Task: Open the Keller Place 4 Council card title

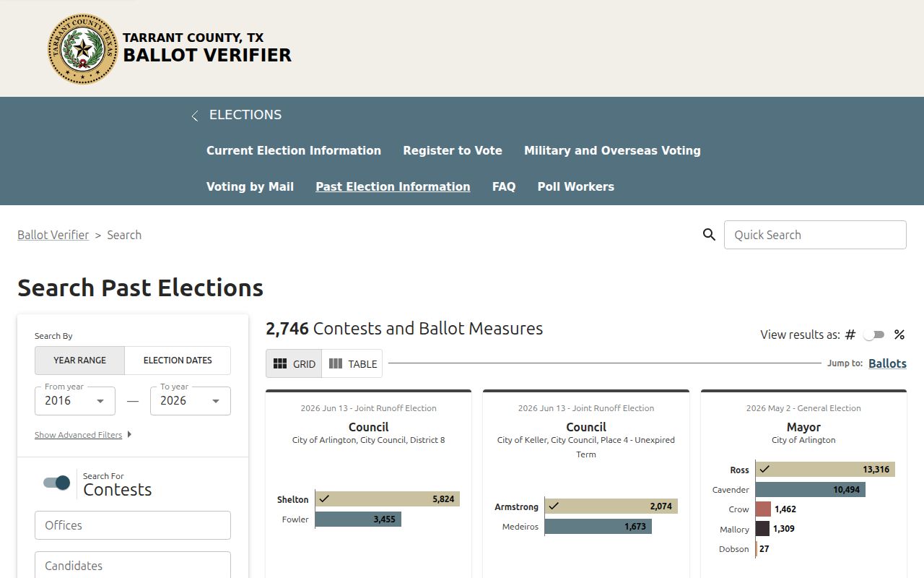Action: tap(586, 427)
